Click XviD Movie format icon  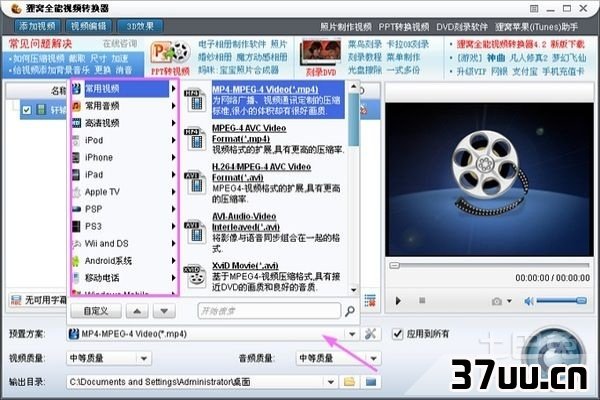pyautogui.click(x=195, y=276)
